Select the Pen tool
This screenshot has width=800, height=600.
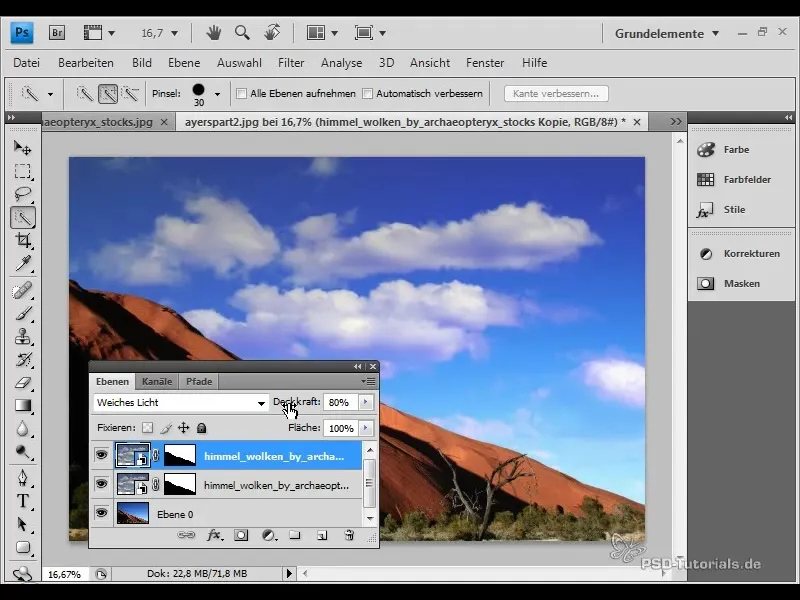tap(22, 478)
